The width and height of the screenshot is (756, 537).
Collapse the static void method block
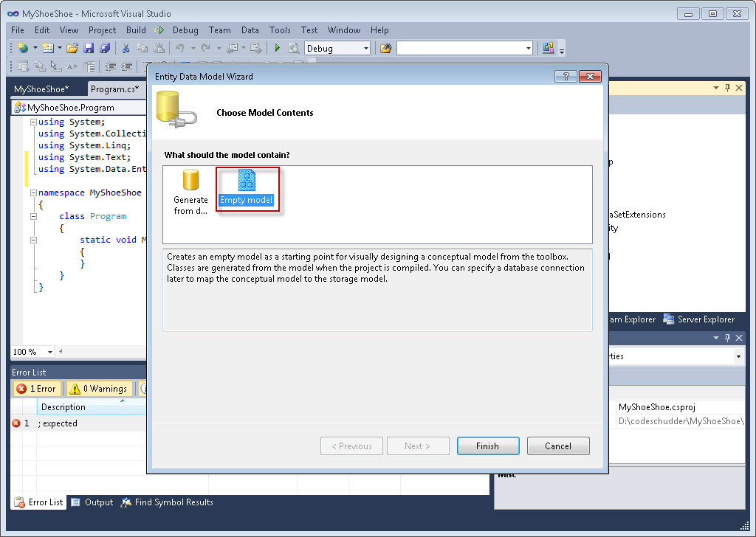click(33, 240)
